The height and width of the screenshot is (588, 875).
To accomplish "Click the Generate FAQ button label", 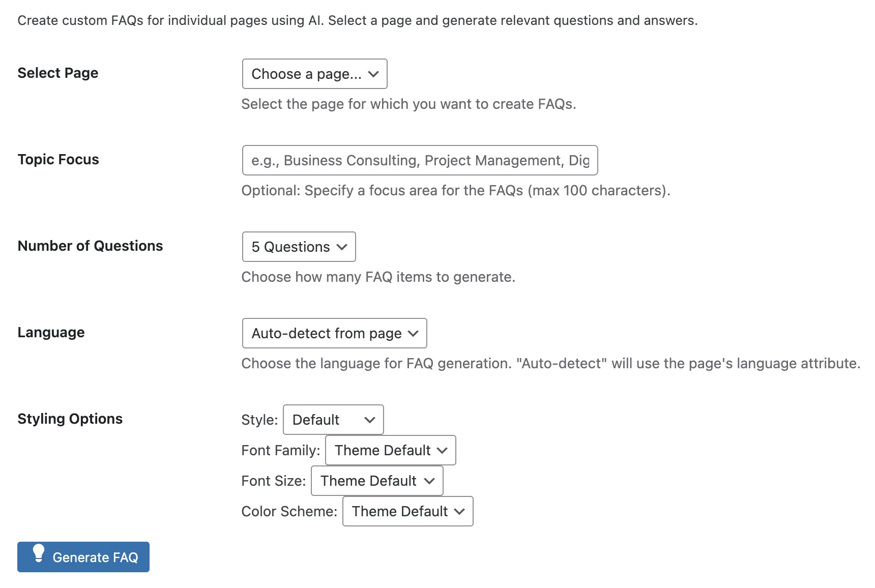I will click(x=95, y=557).
